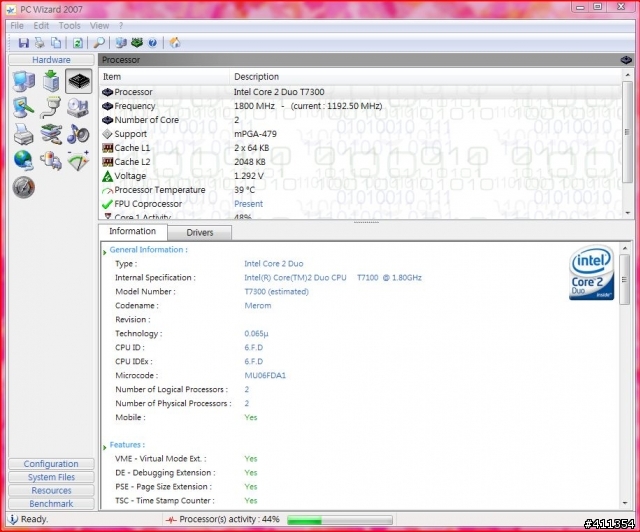This screenshot has height=532, width=640.
Task: Click the Item column header
Action: coord(164,77)
